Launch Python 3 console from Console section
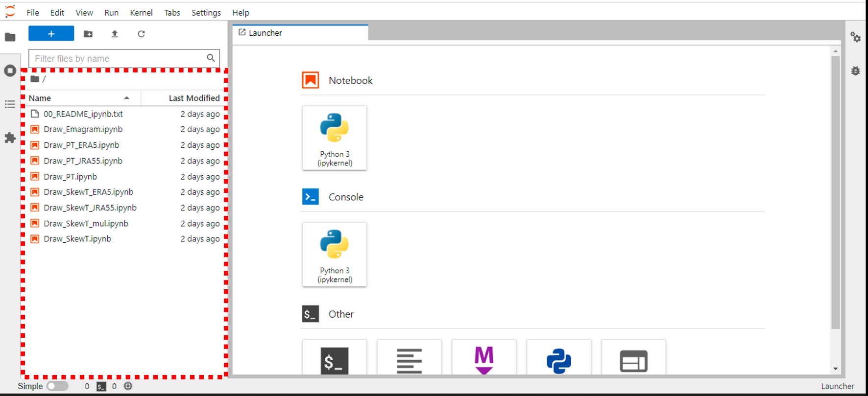Image resolution: width=868 pixels, height=396 pixels. tap(335, 255)
